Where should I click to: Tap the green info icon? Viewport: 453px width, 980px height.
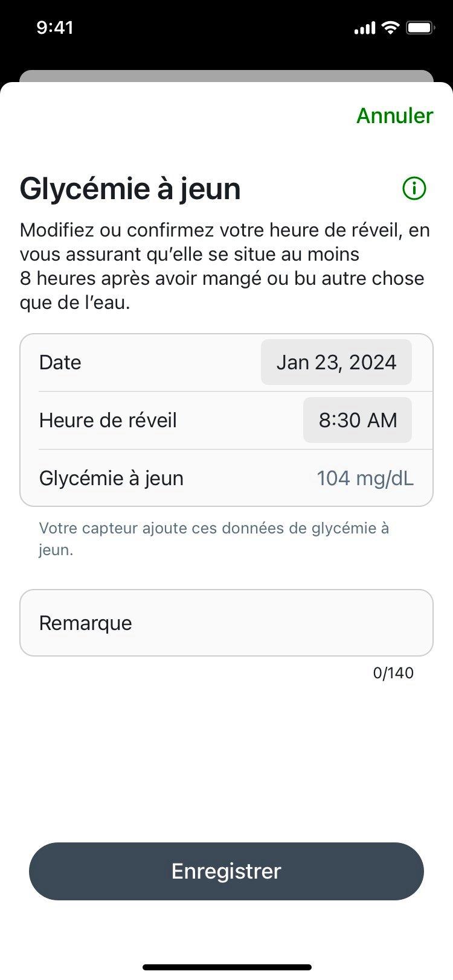(x=414, y=189)
